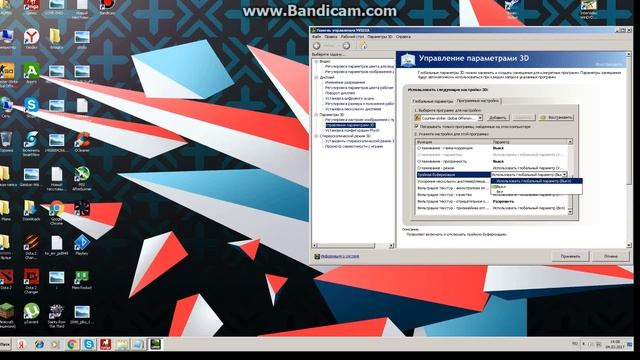Collapse the Видео tree node

[316, 61]
